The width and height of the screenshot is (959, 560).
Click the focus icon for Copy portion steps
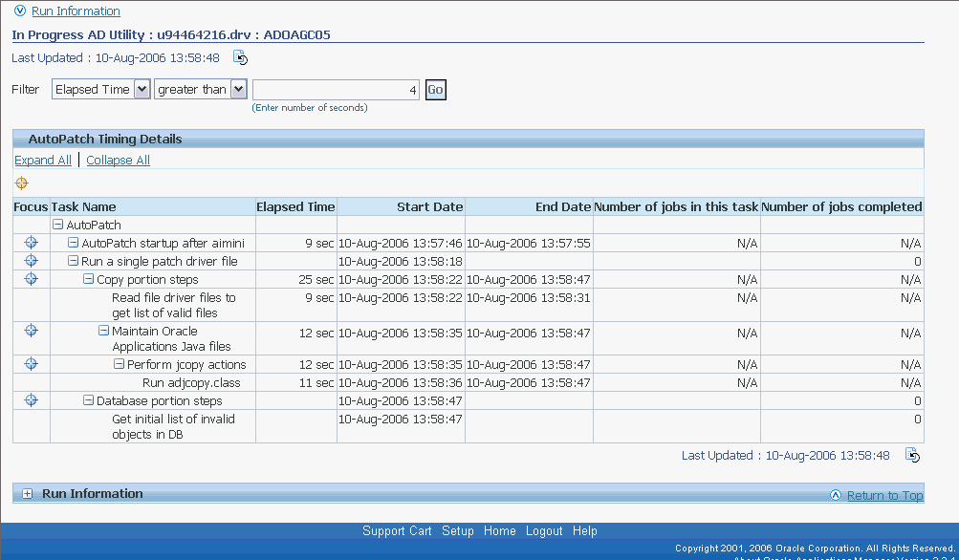click(31, 279)
